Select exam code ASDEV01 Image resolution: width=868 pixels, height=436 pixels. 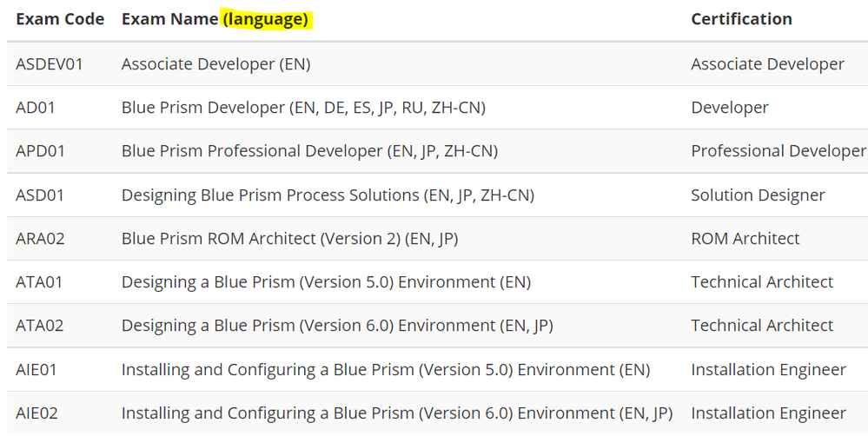(50, 64)
